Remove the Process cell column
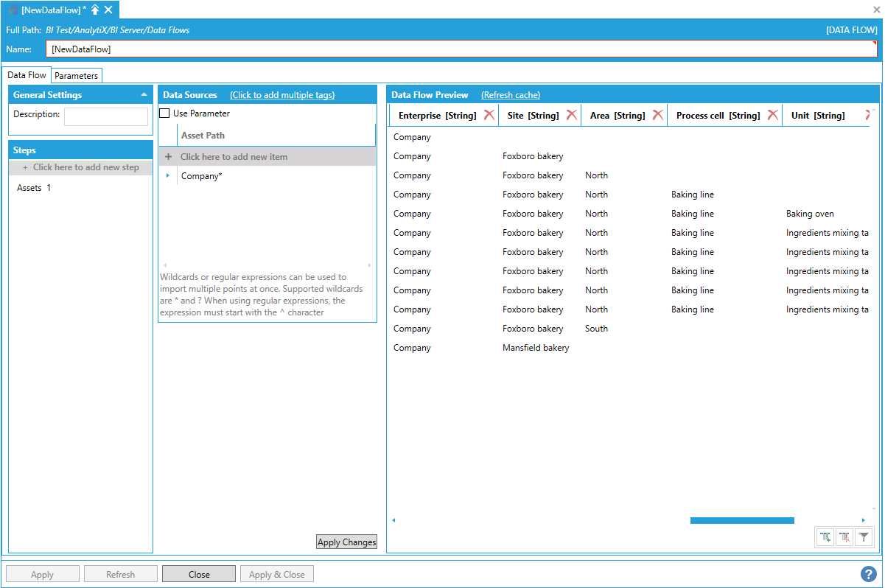Screen dimensions: 885x588 (772, 115)
